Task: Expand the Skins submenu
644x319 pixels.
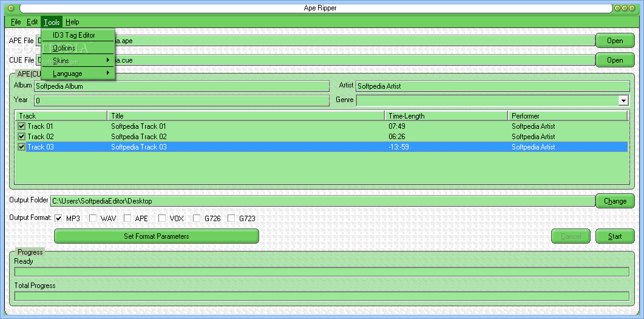Action: point(78,60)
